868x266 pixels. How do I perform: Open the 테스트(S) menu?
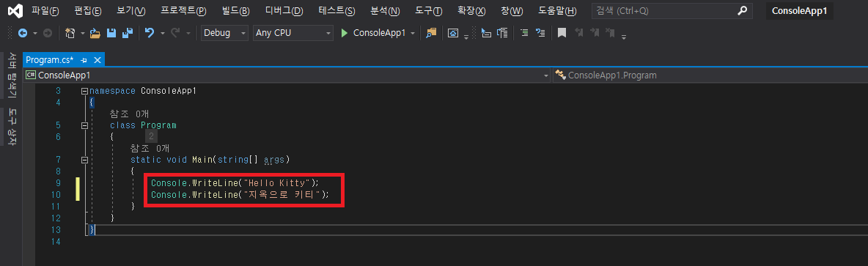point(336,10)
